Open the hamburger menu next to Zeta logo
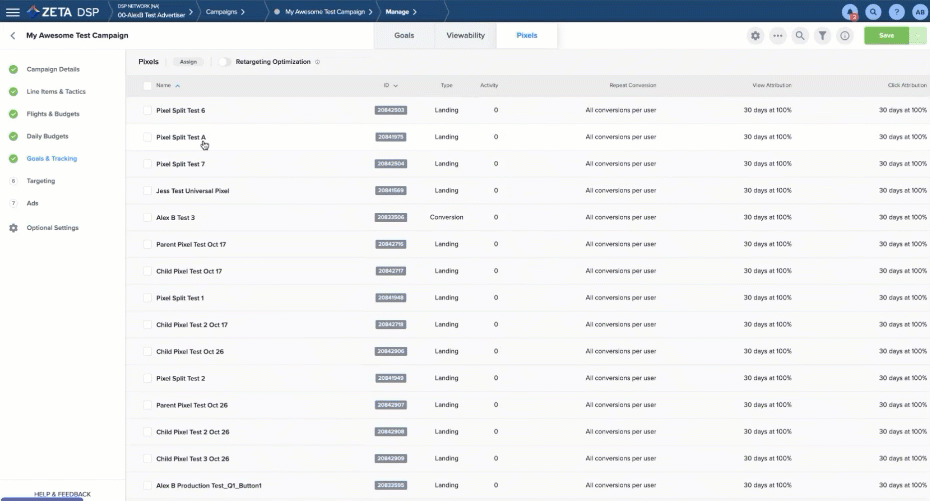 13,11
